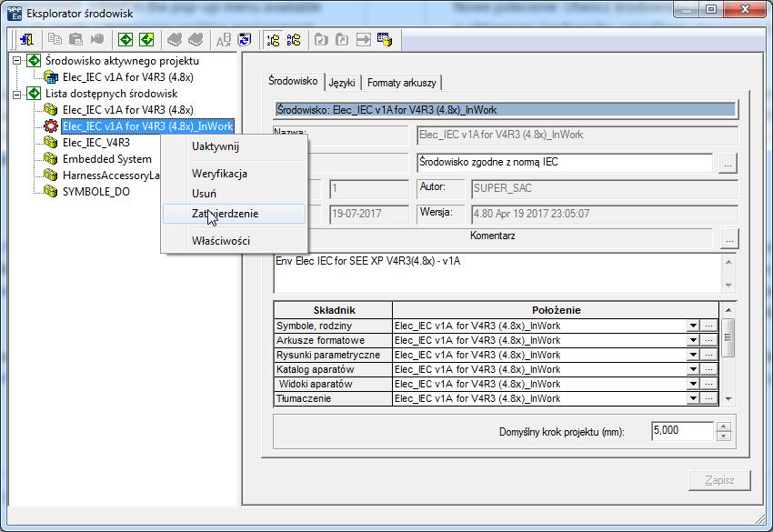
Task: Switch to the Formaty arkuszy tab
Action: pyautogui.click(x=401, y=83)
